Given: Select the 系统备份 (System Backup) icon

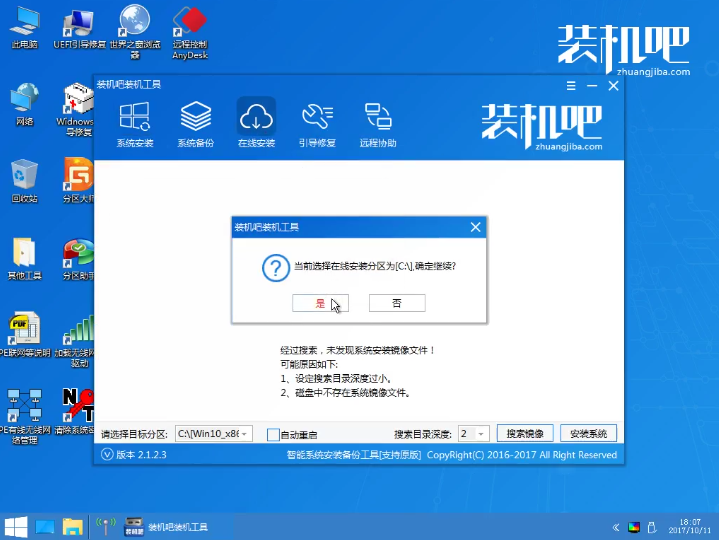Looking at the screenshot, I should click(x=195, y=124).
